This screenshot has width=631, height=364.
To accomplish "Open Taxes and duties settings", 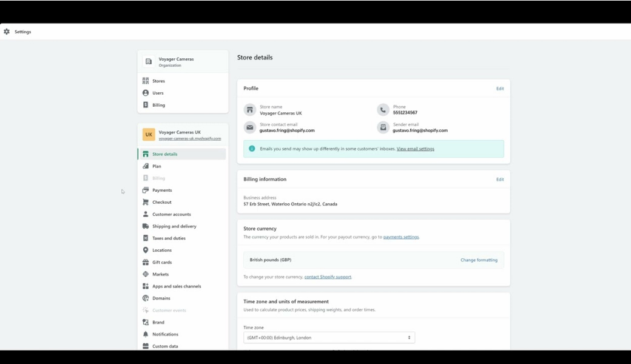I will pyautogui.click(x=169, y=238).
